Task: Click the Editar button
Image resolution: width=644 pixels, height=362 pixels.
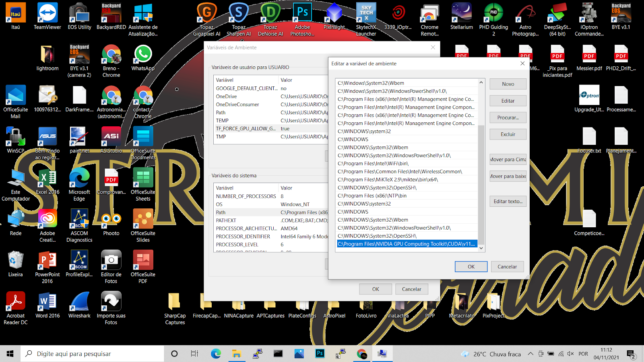Action: tap(508, 101)
